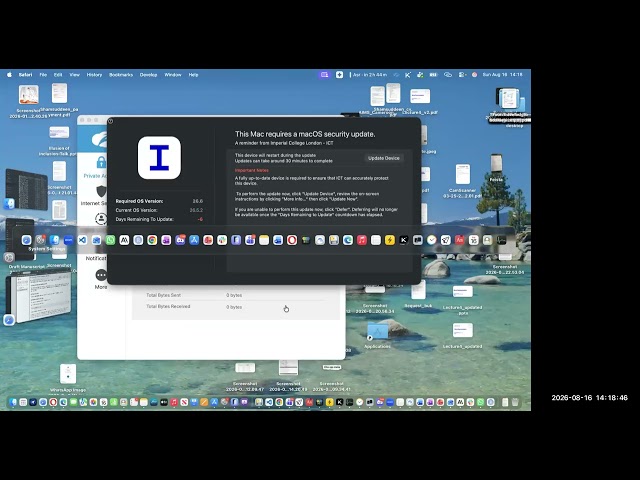Screen dimensions: 640x480
Task: Select Visual Studio Code in the app switcher
Action: pyautogui.click(x=82, y=240)
